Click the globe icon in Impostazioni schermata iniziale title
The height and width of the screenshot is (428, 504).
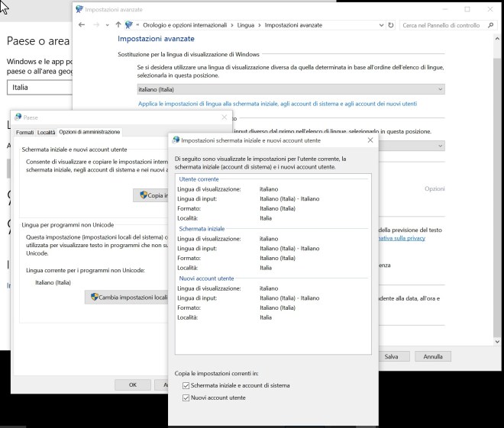pos(176,140)
